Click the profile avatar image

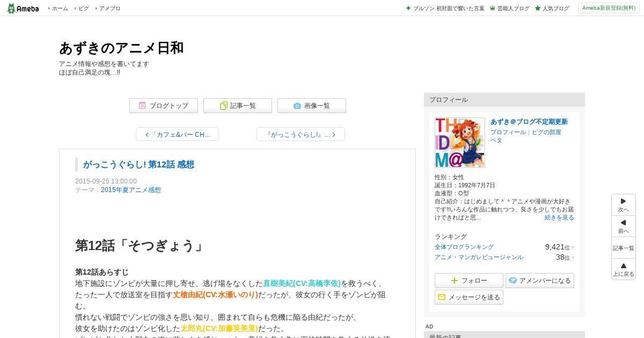pos(460,143)
